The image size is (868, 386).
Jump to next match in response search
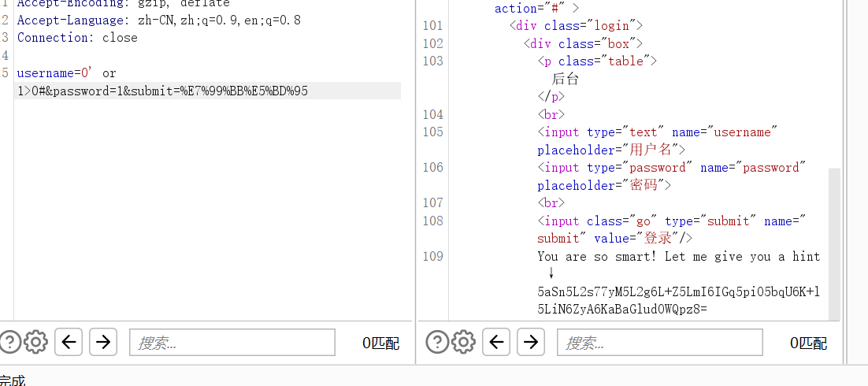click(530, 342)
